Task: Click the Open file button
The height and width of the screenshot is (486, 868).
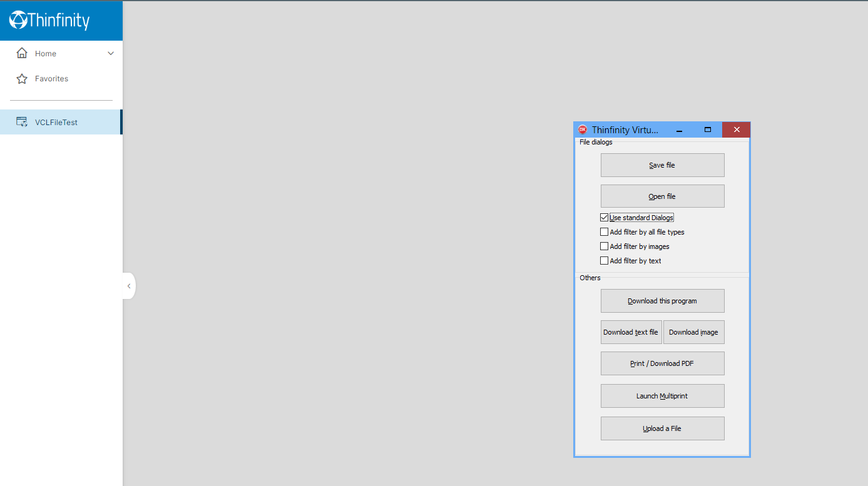Action: click(x=662, y=196)
